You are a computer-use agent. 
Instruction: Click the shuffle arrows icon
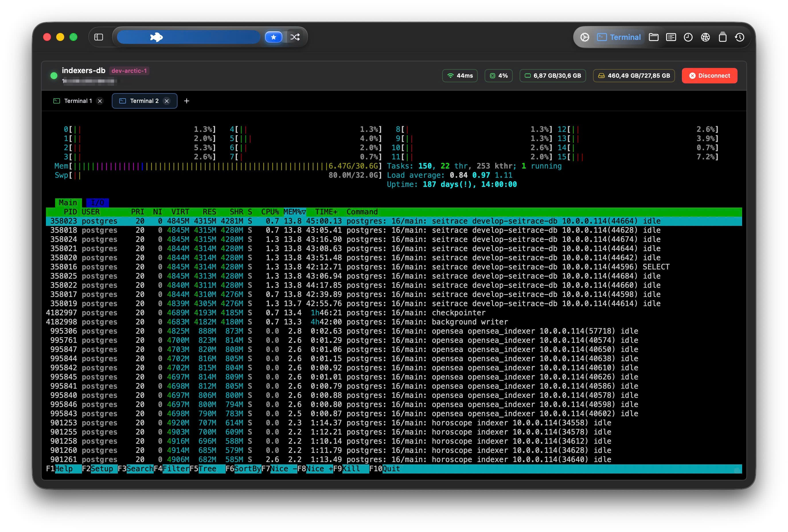pos(295,37)
